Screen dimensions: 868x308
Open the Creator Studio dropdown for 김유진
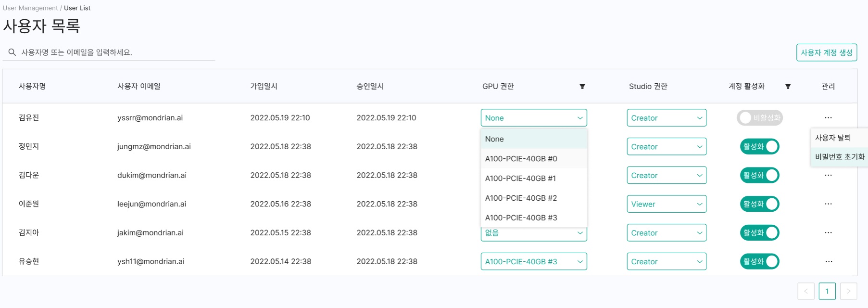[666, 118]
